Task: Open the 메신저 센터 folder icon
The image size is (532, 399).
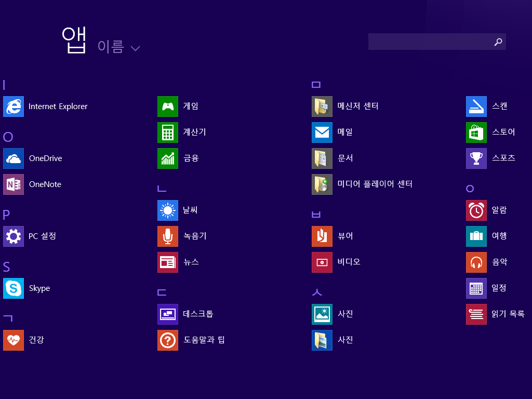Action: (322, 107)
